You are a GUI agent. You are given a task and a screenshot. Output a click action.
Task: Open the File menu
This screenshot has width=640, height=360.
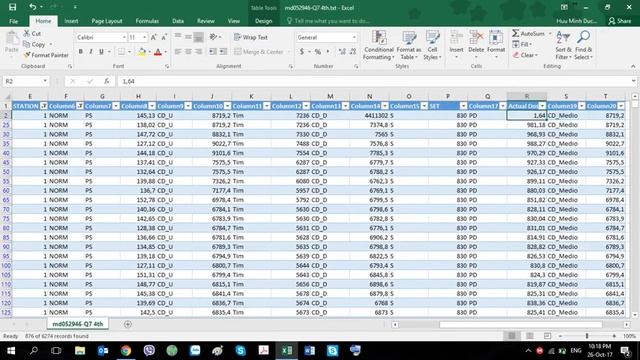coord(13,21)
